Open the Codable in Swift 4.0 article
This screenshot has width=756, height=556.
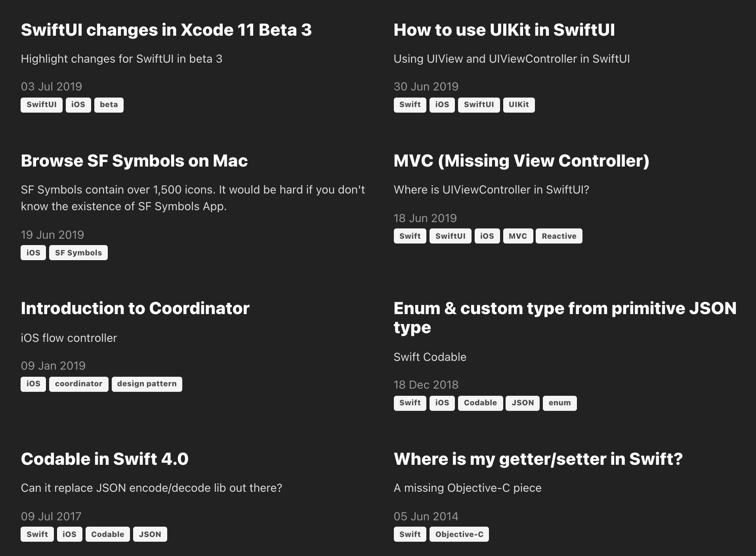point(105,459)
